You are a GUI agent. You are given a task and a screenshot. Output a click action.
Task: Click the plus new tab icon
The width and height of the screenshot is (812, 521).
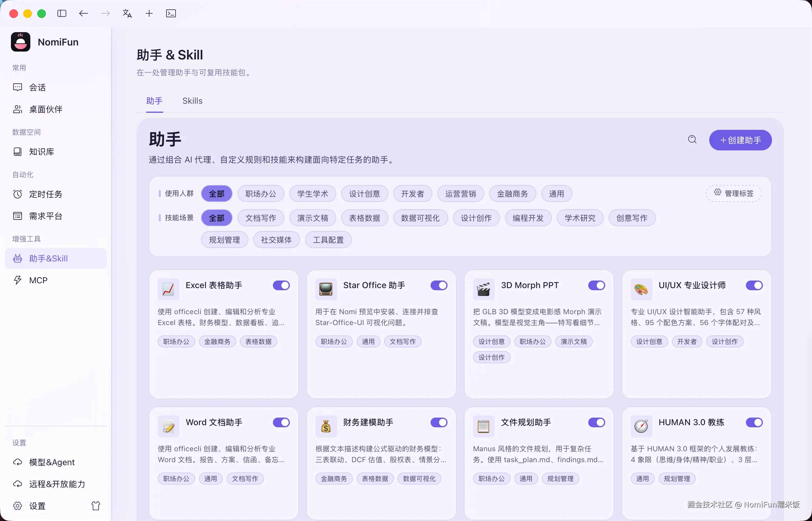[149, 14]
